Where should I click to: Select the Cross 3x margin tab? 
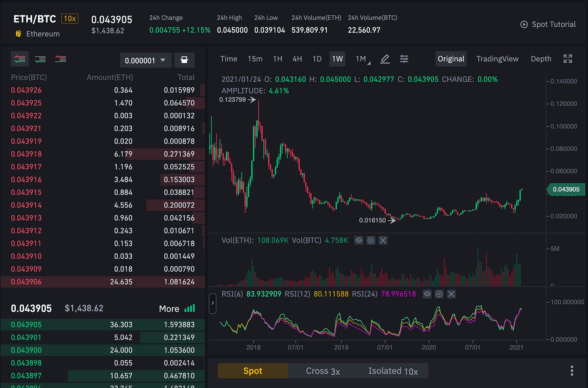coord(323,371)
